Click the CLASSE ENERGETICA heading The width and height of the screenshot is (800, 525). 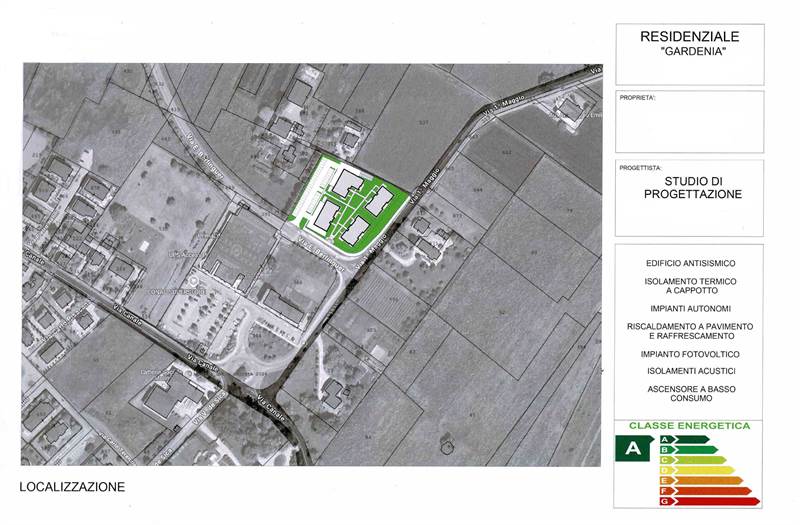(x=689, y=426)
